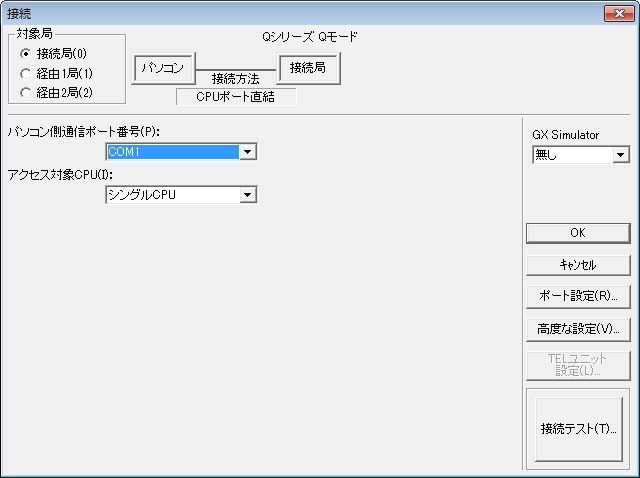Choose the 経由1局(1) target station option
The width and height of the screenshot is (640, 478).
pos(26,74)
